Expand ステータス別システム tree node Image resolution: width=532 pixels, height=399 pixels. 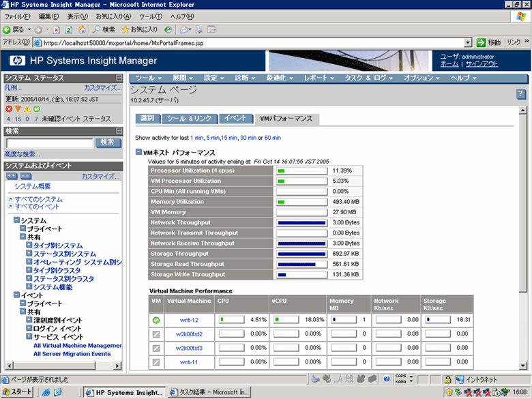tap(29, 253)
